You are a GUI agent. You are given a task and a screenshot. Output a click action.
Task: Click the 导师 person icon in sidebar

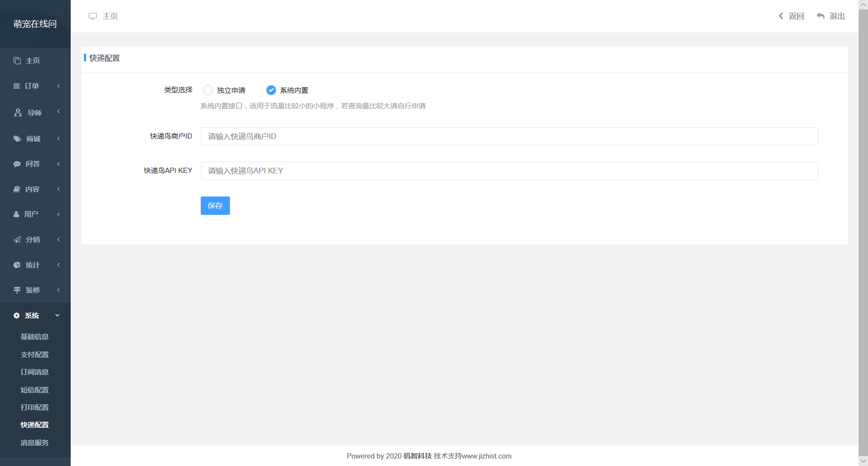pos(18,113)
